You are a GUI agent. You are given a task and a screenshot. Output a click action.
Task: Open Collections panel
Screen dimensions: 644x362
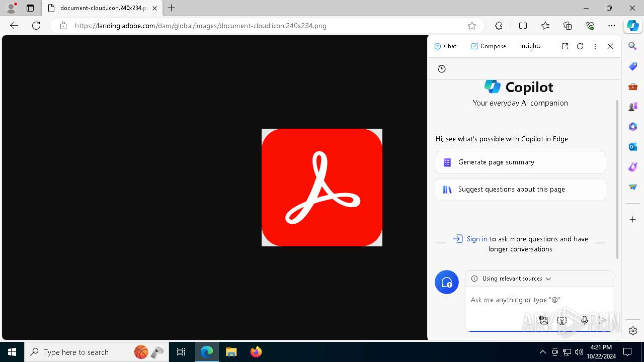coord(568,26)
